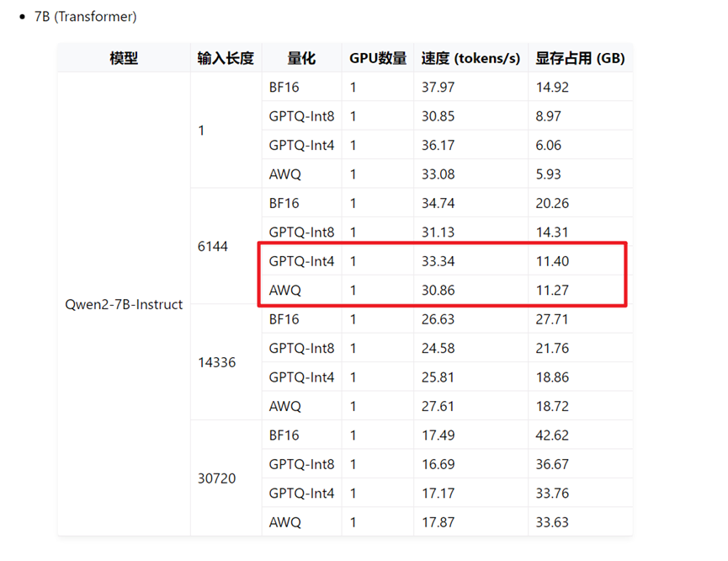Click speed value '30.86'

[x=438, y=290]
